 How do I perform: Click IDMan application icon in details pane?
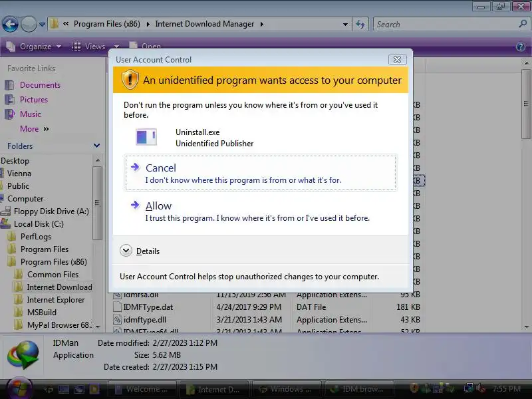pos(23,355)
